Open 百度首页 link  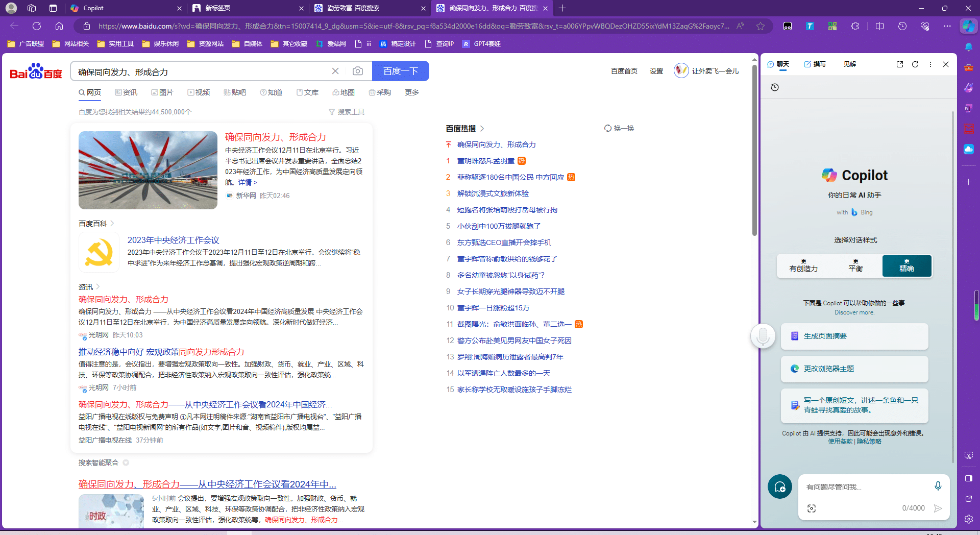(x=624, y=71)
